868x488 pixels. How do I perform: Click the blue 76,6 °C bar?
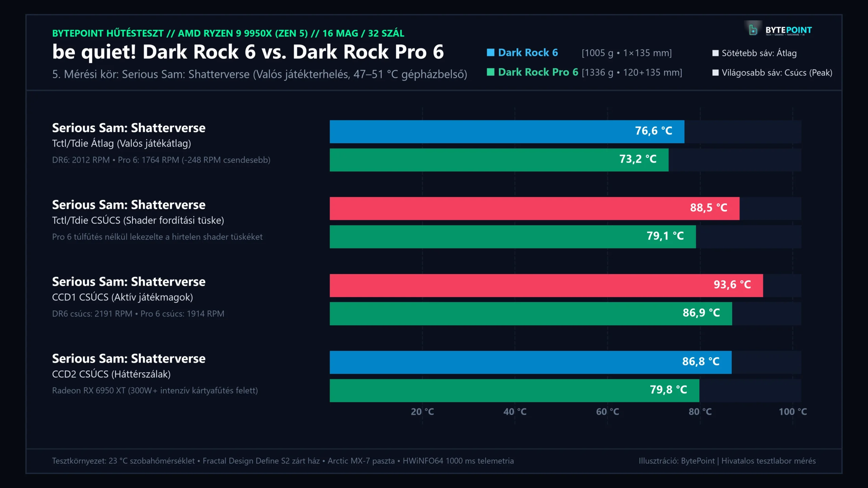tap(507, 131)
